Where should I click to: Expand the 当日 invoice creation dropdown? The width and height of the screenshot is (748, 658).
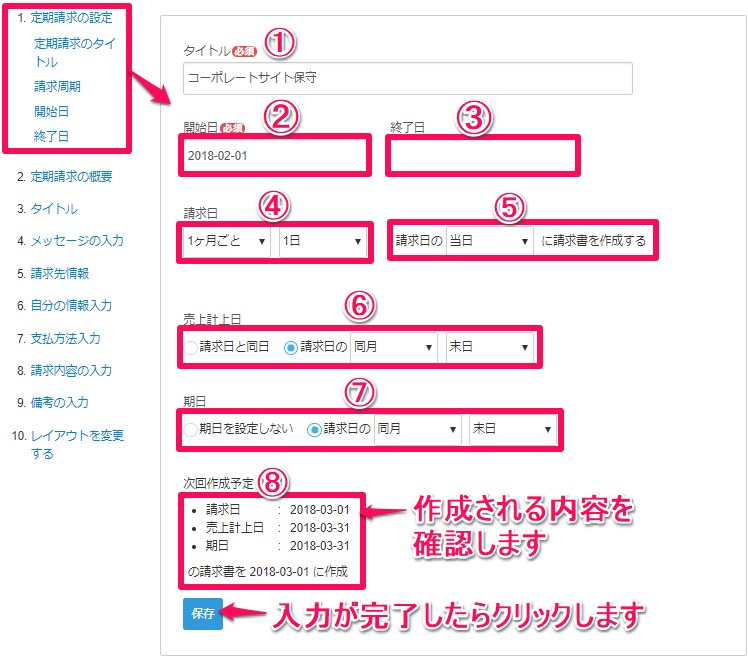tap(489, 240)
